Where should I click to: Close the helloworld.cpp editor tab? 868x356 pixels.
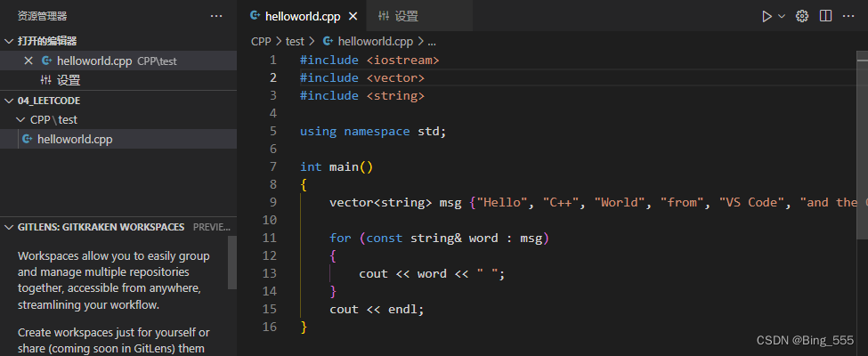[353, 16]
